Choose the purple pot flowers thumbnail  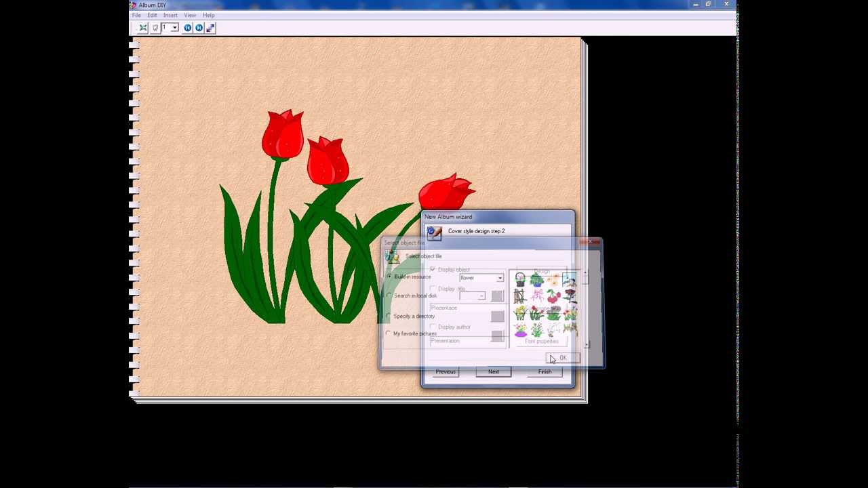[520, 330]
